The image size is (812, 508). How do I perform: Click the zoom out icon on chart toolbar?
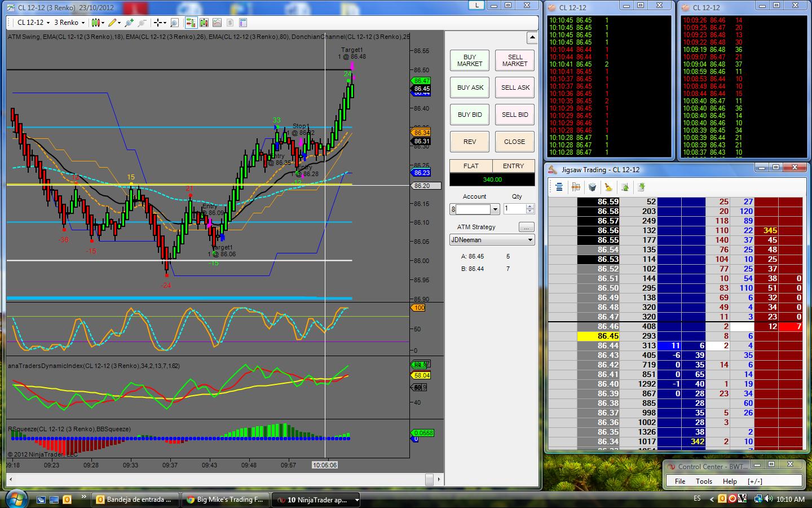[x=142, y=23]
